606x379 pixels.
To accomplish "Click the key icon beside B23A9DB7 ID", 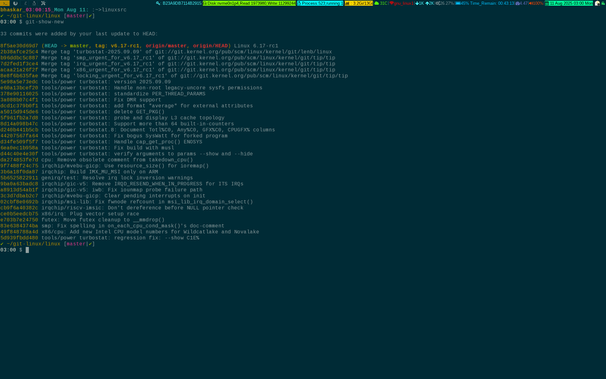I will tap(158, 3).
